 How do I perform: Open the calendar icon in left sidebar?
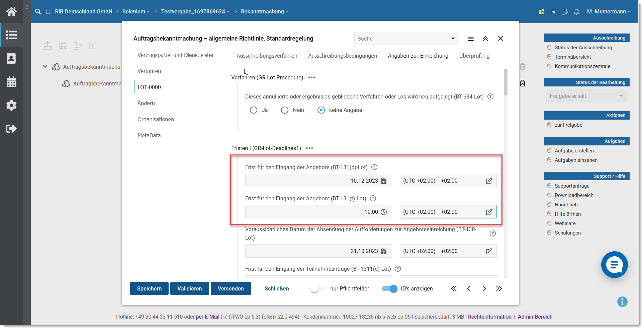click(x=11, y=82)
